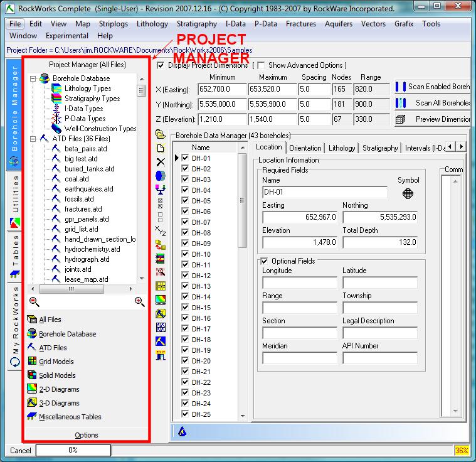Click the uncheck-all empty boxes icon
The width and height of the screenshot is (476, 462).
pos(161,217)
